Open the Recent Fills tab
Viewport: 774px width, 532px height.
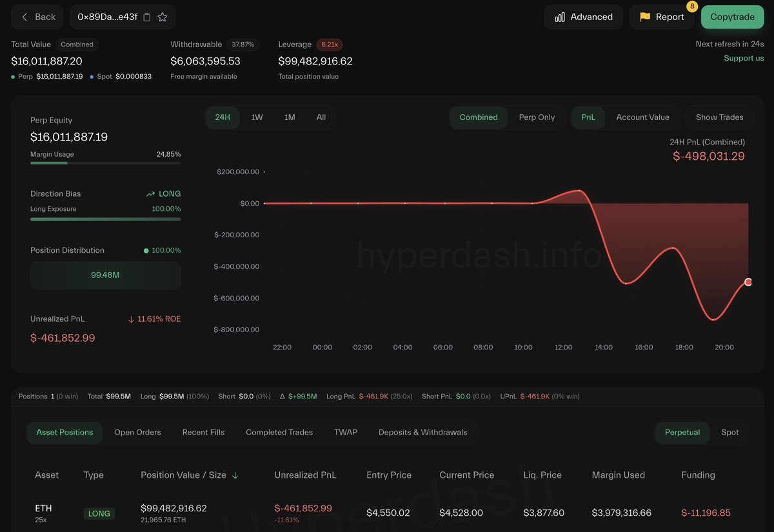[203, 433]
